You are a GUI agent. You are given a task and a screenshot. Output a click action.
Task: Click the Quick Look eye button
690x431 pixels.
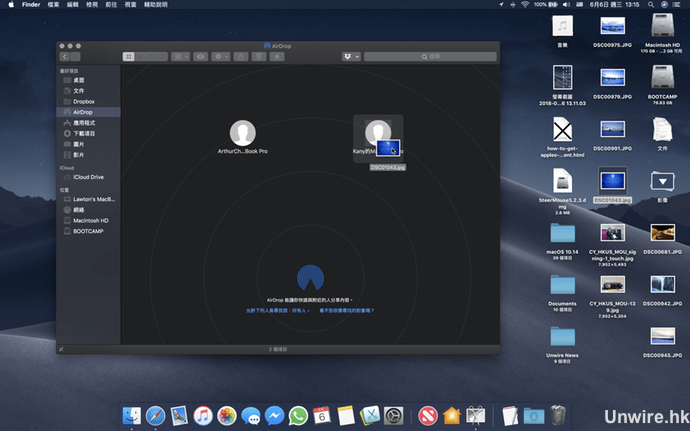click(x=201, y=56)
